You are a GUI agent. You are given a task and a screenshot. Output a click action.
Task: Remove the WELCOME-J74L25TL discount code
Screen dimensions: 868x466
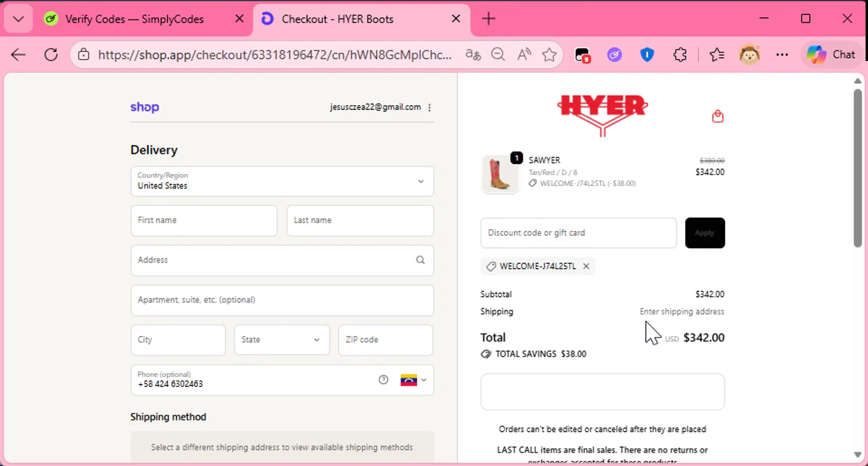pyautogui.click(x=586, y=267)
